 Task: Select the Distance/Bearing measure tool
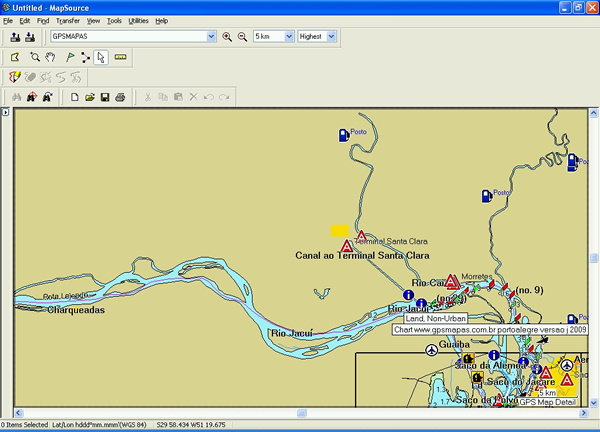coord(121,57)
